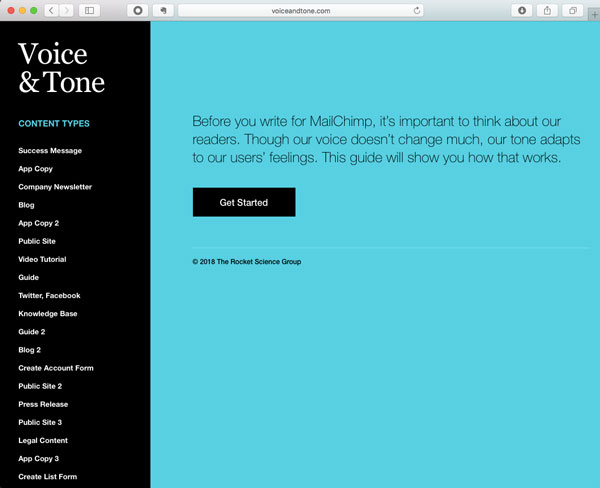Go back with the Safari back arrow
The height and width of the screenshot is (488, 600).
point(51,10)
